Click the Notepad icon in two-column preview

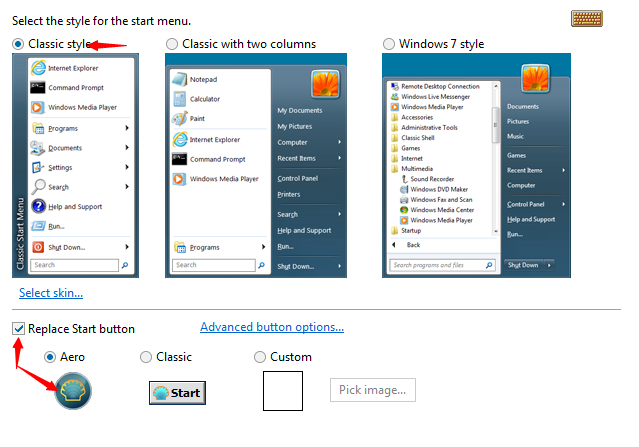180,79
